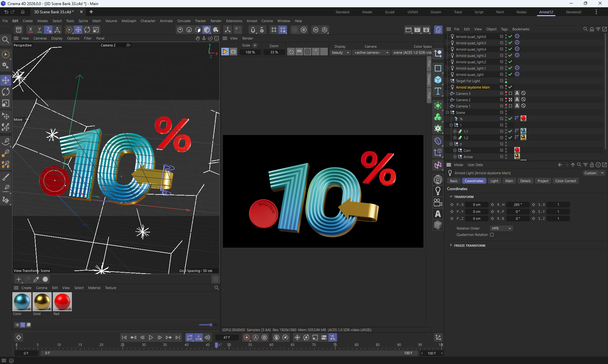
Task: Select the Rotate tool in left toolbar
Action: click(x=6, y=92)
